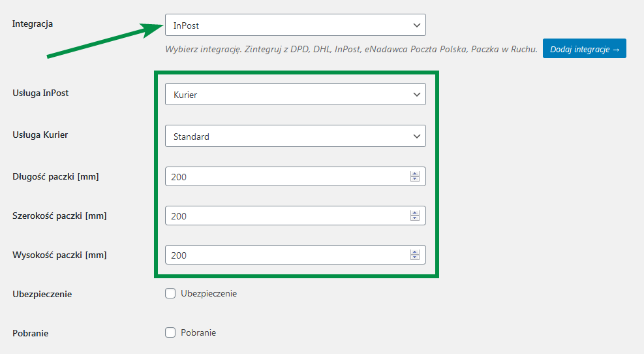The image size is (644, 354).
Task: Click the chevron arrow beside Standard
Action: point(416,137)
